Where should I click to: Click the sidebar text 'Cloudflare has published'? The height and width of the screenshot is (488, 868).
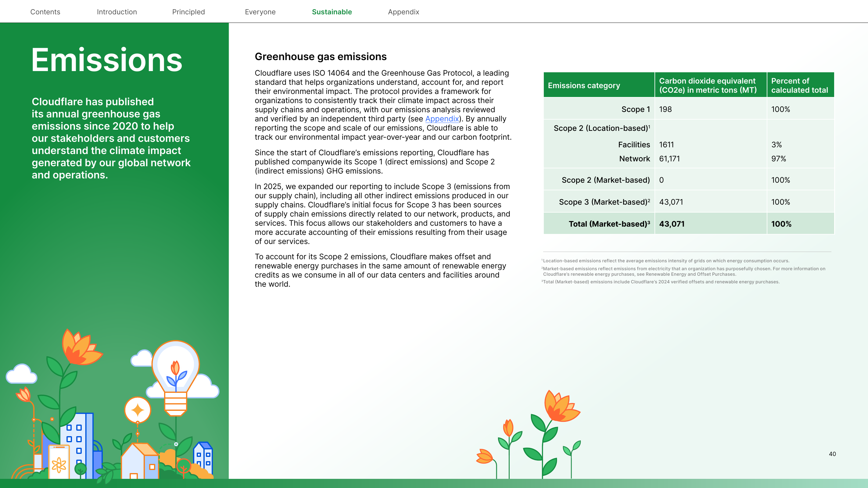tap(111, 138)
